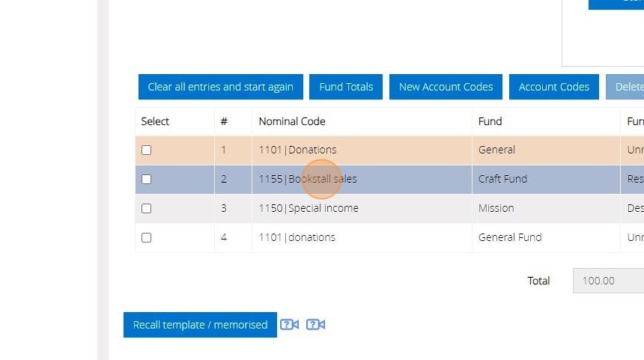Click the Total amount field showing 100.00
This screenshot has width=644, height=360.
click(x=607, y=281)
